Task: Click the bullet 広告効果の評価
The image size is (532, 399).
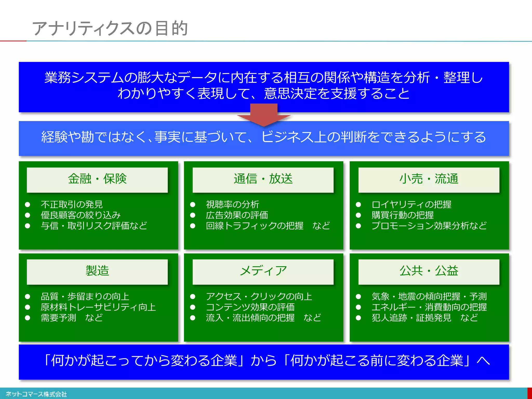Action: click(237, 215)
